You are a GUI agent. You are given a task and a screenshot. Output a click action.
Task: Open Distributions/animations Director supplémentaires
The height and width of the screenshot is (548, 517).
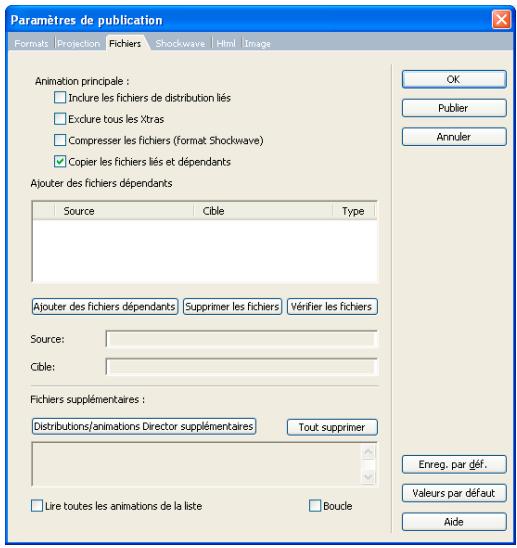click(x=144, y=426)
